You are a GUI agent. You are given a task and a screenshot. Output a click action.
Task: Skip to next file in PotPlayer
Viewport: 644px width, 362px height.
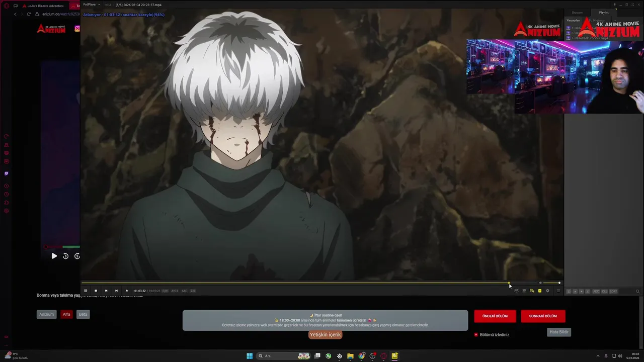pyautogui.click(x=116, y=291)
